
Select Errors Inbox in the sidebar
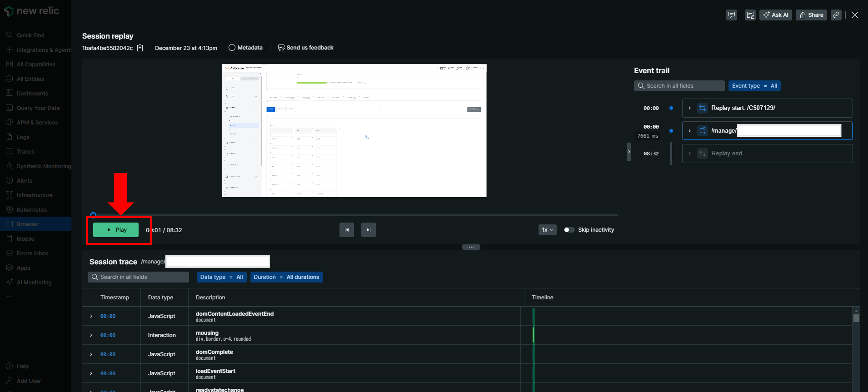point(32,253)
